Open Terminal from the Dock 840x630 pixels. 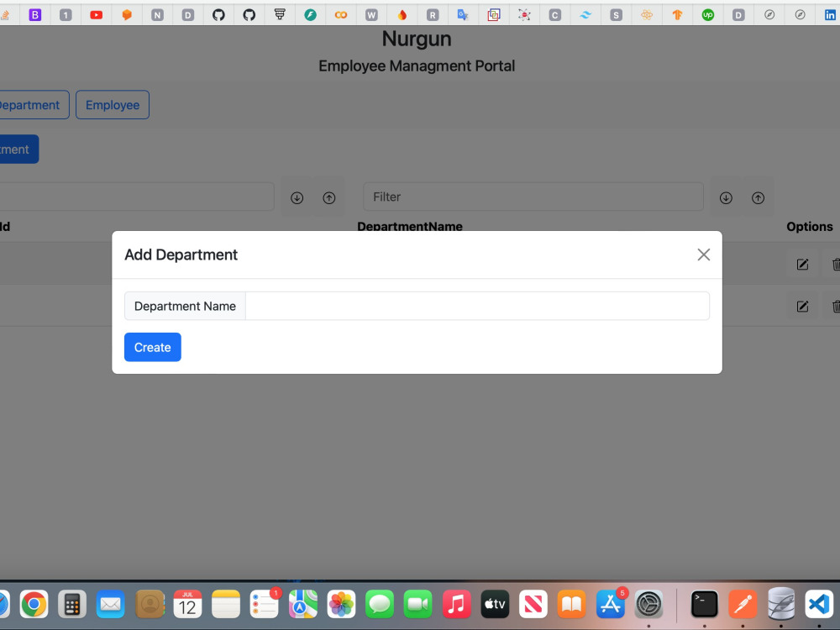tap(704, 604)
